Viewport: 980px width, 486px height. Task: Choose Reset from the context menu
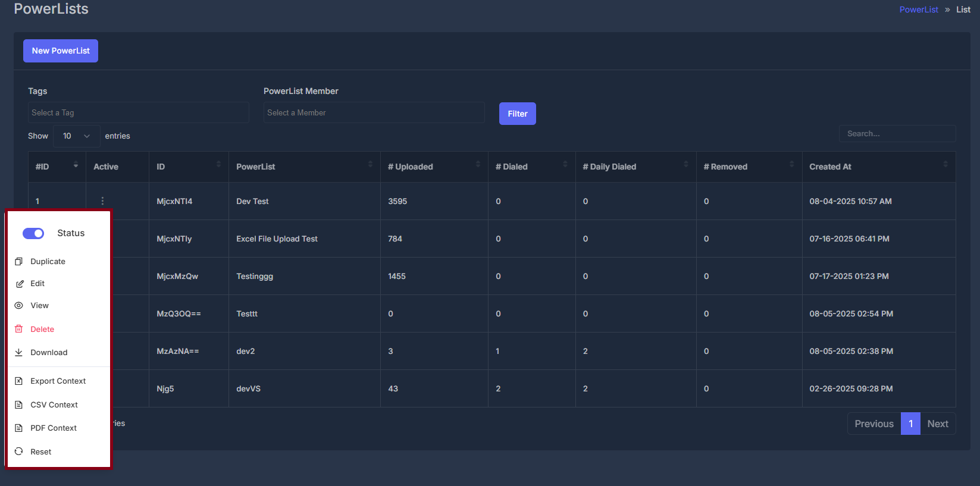point(41,451)
